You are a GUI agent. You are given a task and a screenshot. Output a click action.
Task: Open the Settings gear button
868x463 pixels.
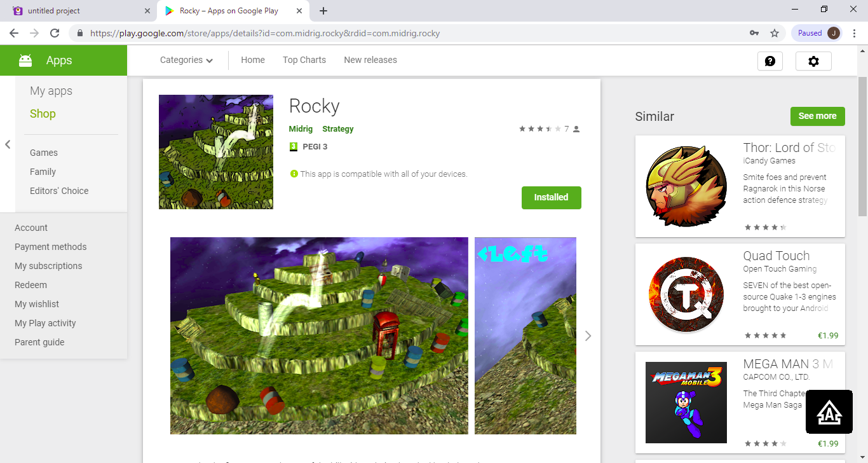813,61
